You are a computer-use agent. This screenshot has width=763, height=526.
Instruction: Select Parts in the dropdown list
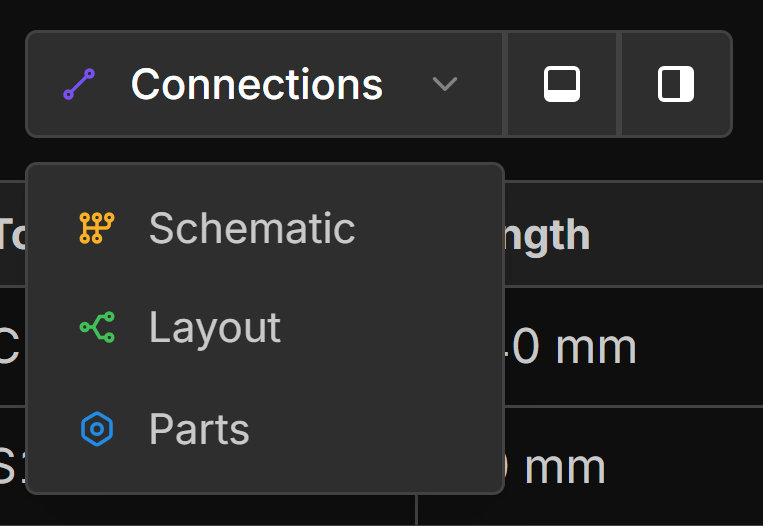[199, 429]
